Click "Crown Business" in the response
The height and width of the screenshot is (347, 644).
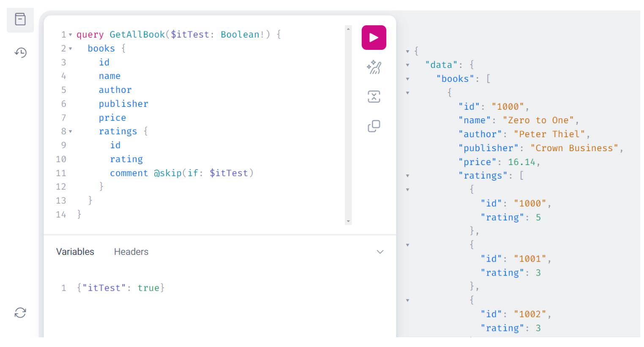point(574,148)
